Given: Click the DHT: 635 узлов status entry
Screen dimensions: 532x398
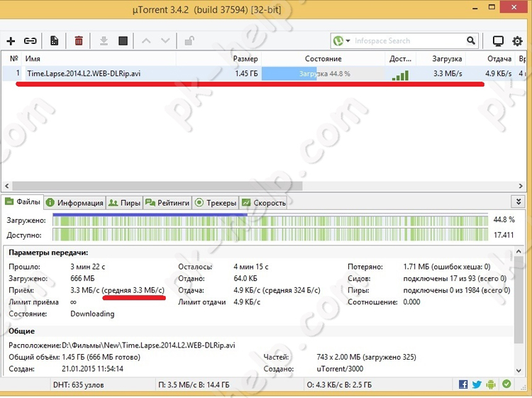Looking at the screenshot, I should [x=78, y=385].
